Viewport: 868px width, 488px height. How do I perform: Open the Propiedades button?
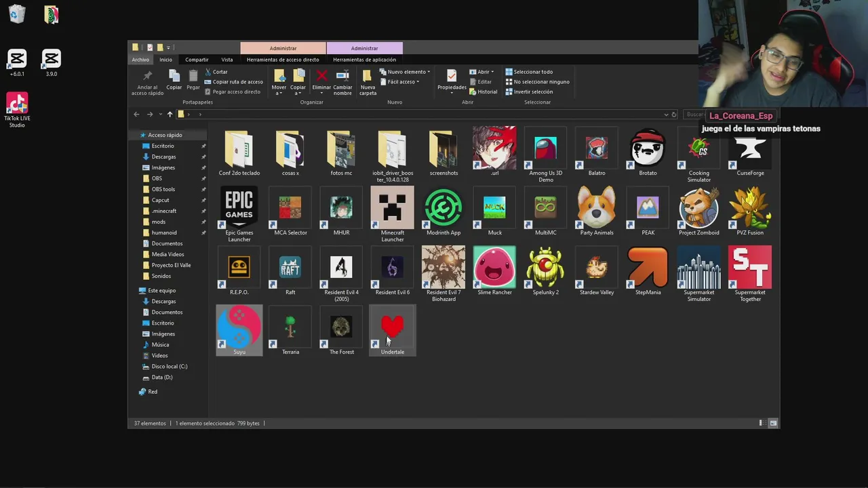[x=452, y=81]
